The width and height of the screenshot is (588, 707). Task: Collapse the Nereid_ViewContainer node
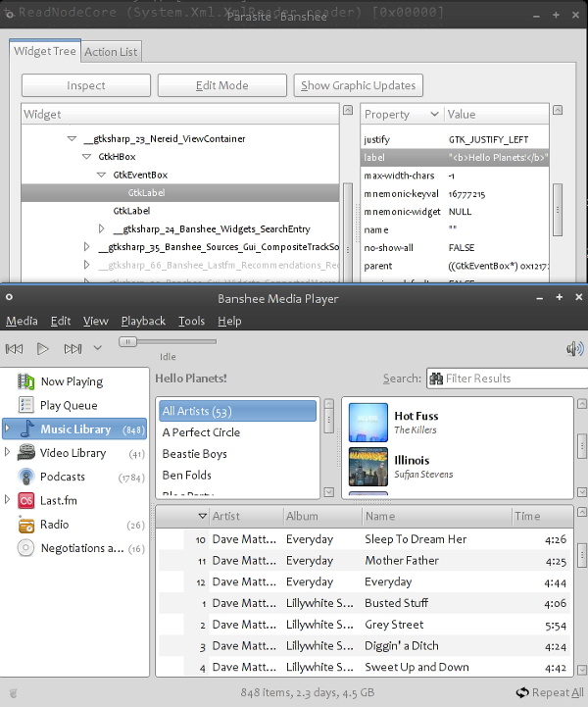pos(72,139)
